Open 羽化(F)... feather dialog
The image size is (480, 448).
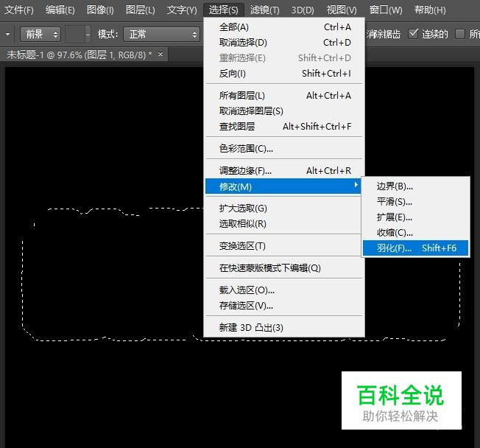416,248
